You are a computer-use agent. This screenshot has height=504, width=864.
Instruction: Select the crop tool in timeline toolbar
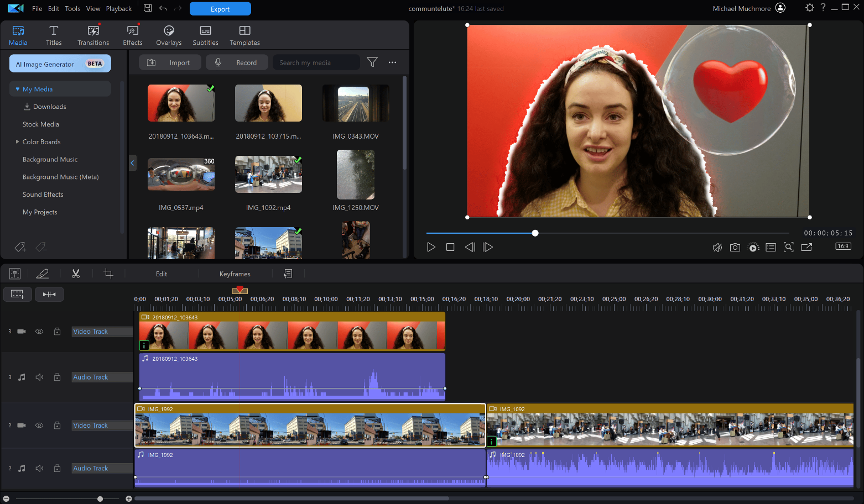(108, 274)
